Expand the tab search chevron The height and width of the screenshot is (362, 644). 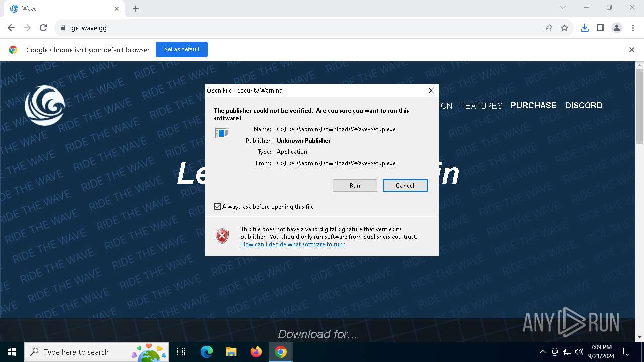tap(563, 7)
